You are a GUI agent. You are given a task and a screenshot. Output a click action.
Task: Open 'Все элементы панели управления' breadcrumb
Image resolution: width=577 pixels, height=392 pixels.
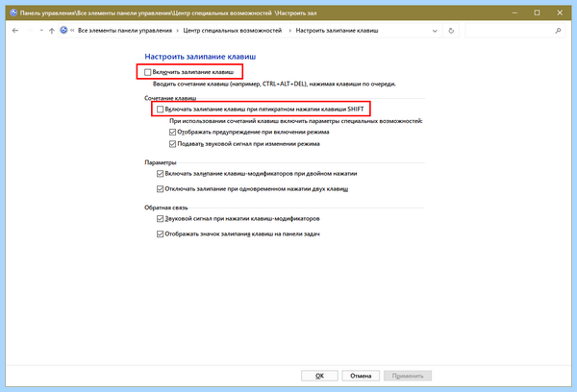(x=125, y=31)
